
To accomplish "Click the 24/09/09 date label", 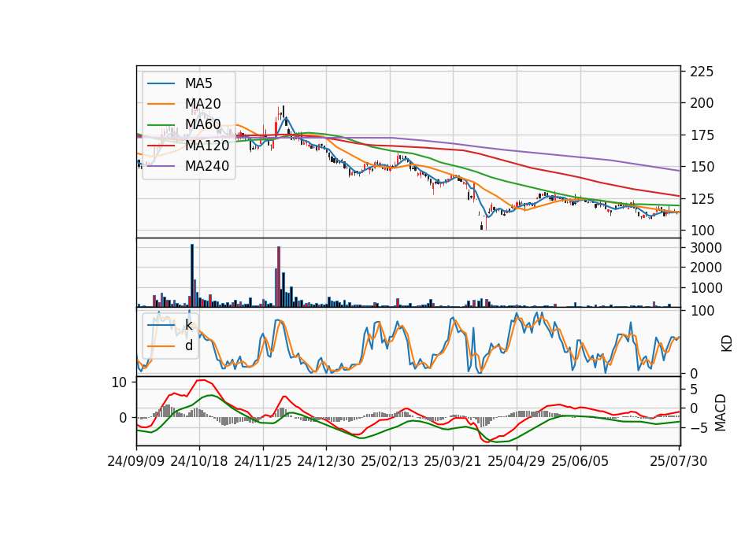I will click(136, 461).
